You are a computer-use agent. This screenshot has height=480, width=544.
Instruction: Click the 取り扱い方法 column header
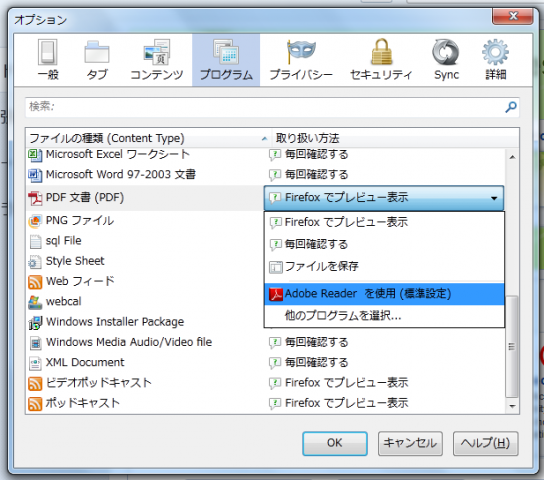[x=395, y=138]
